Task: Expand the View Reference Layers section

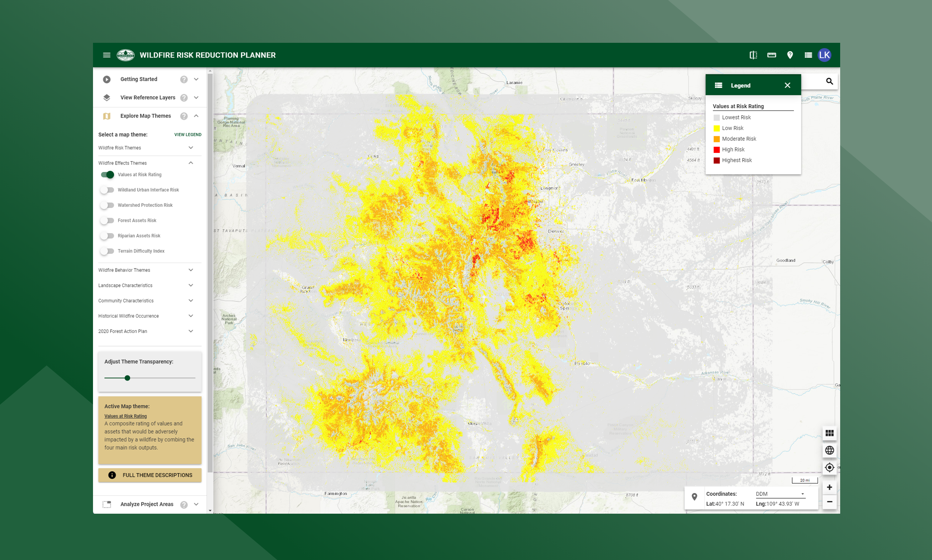Action: coord(197,98)
